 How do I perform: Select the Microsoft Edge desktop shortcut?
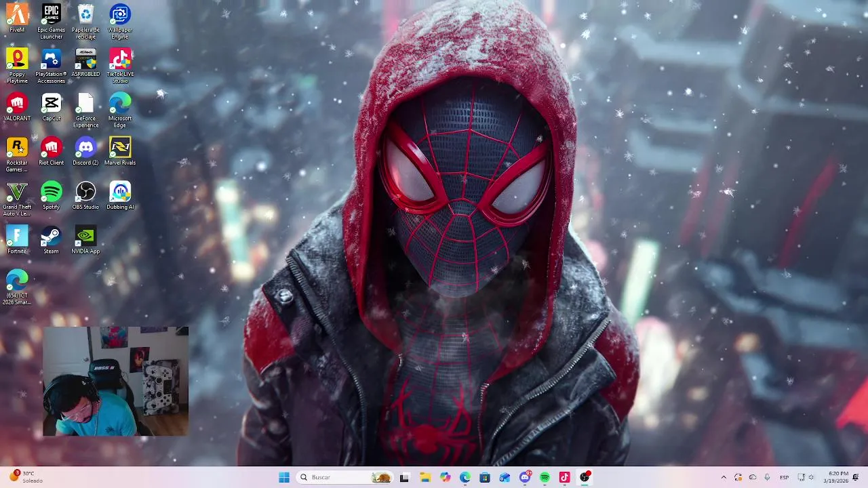pyautogui.click(x=120, y=110)
